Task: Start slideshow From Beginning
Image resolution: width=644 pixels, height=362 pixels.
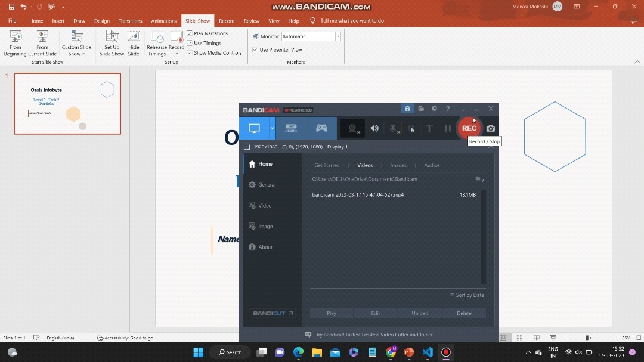Action: tap(16, 44)
